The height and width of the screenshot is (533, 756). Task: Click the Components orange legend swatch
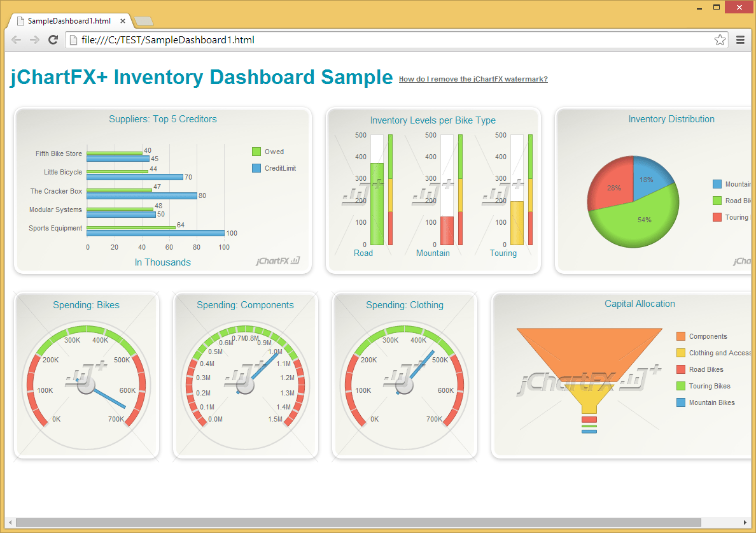coord(681,336)
